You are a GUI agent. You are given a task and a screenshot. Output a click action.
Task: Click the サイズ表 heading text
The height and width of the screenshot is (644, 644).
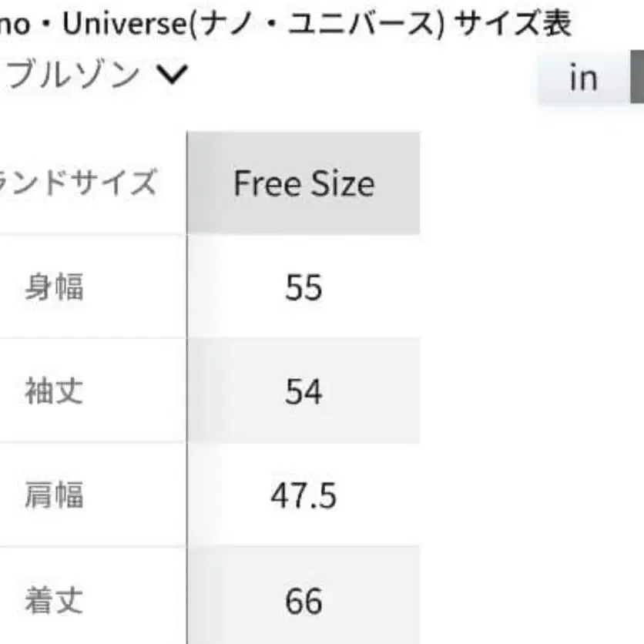[512, 25]
